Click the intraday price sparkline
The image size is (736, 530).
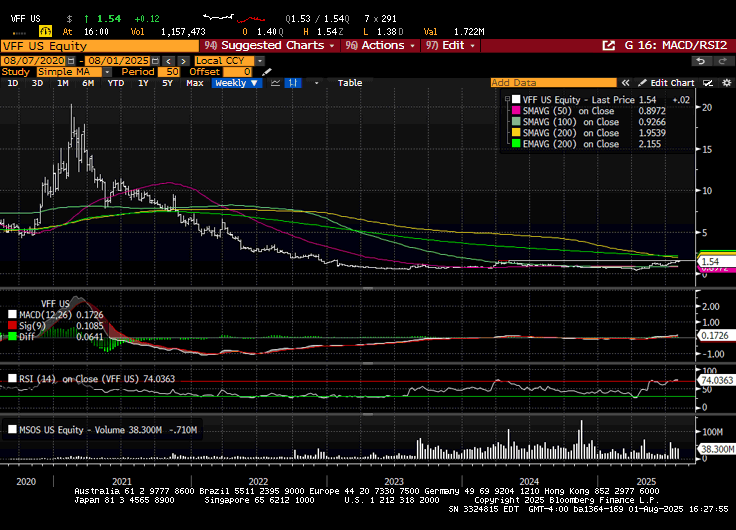click(x=234, y=18)
